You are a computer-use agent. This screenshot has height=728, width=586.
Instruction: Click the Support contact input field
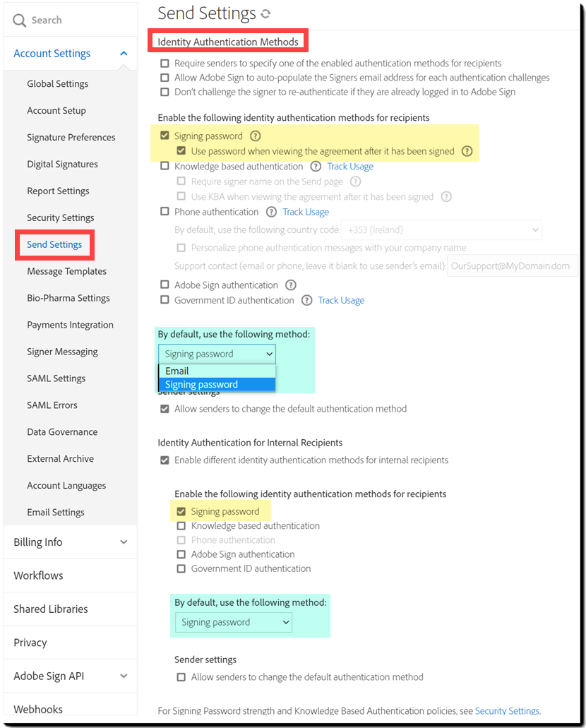[512, 266]
